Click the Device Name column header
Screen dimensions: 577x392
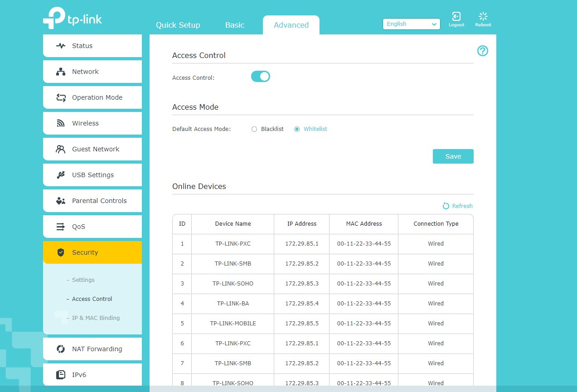233,224
